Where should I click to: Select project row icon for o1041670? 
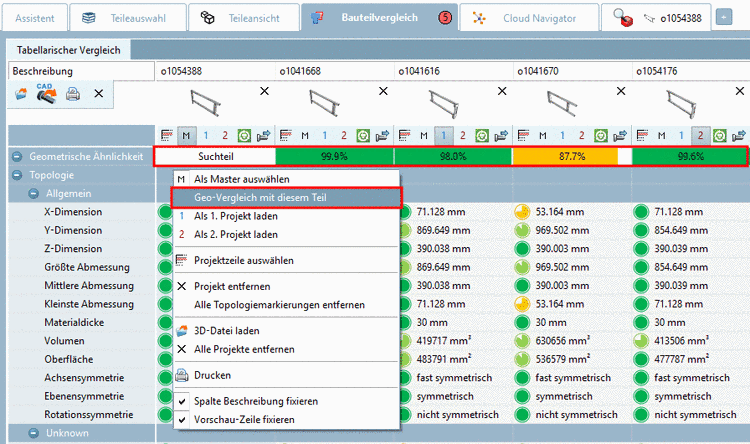point(523,136)
